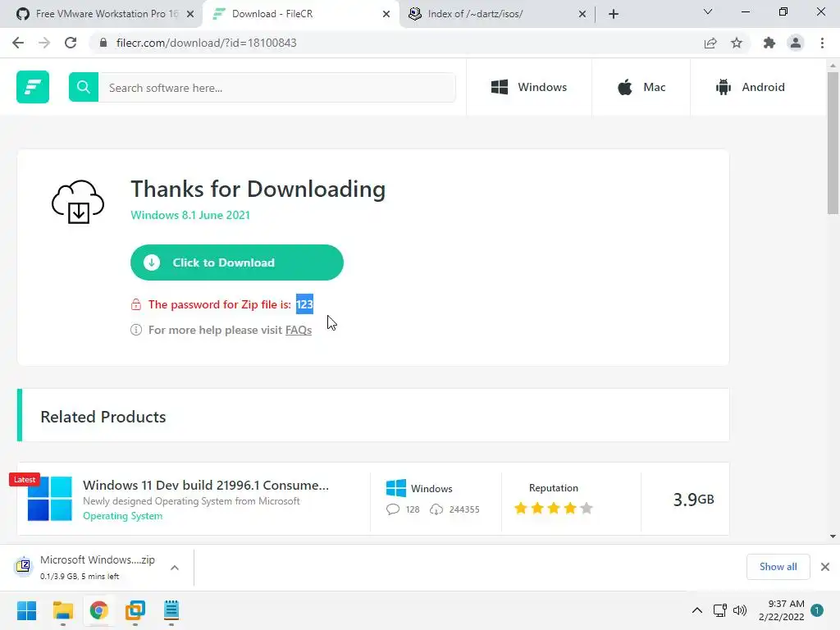The height and width of the screenshot is (630, 840).
Task: Open File Explorer from taskbar
Action: 62,610
